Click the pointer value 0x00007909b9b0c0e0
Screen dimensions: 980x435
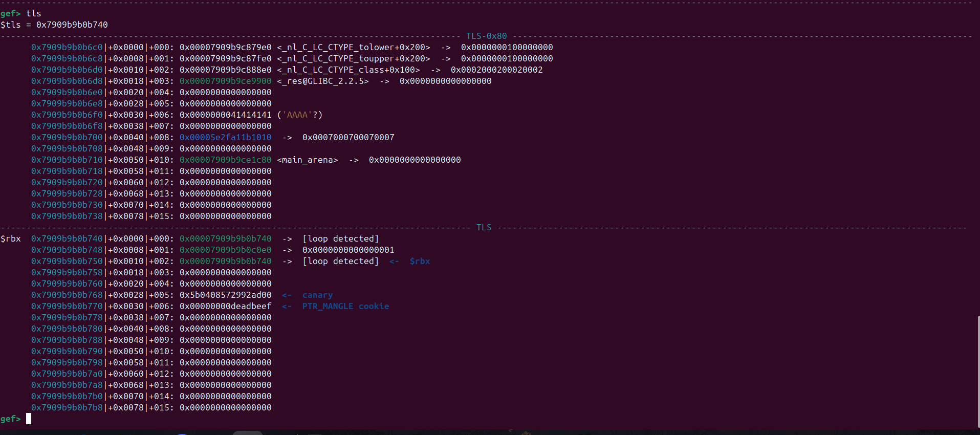click(x=225, y=250)
